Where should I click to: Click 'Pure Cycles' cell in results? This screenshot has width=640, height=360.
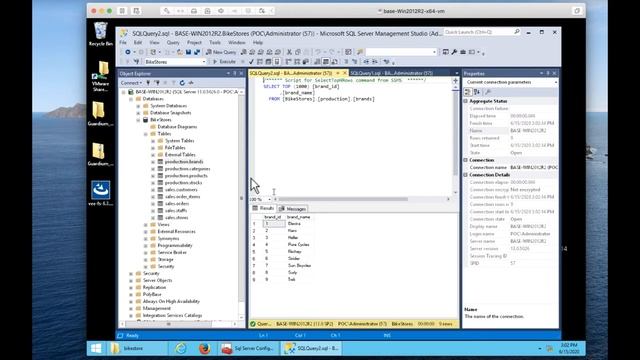pos(298,244)
